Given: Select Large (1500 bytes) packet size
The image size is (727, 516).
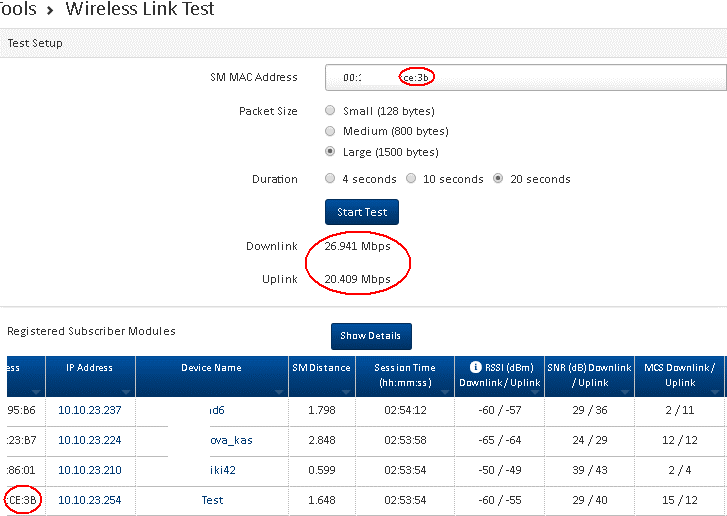Looking at the screenshot, I should pos(330,152).
